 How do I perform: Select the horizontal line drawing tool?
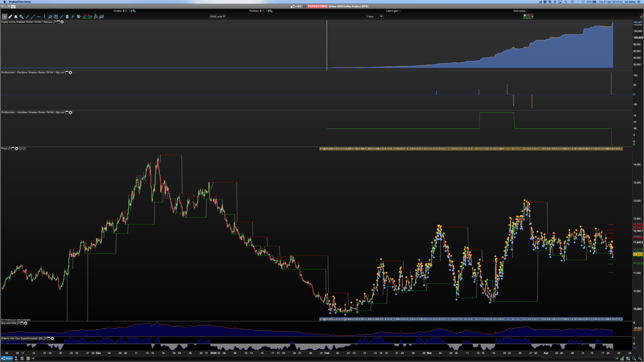pos(39,17)
